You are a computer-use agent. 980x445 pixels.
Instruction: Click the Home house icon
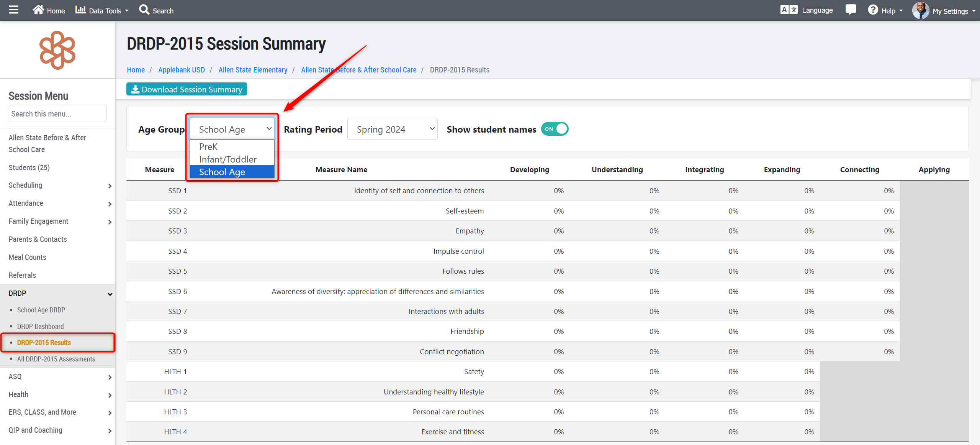(x=38, y=10)
